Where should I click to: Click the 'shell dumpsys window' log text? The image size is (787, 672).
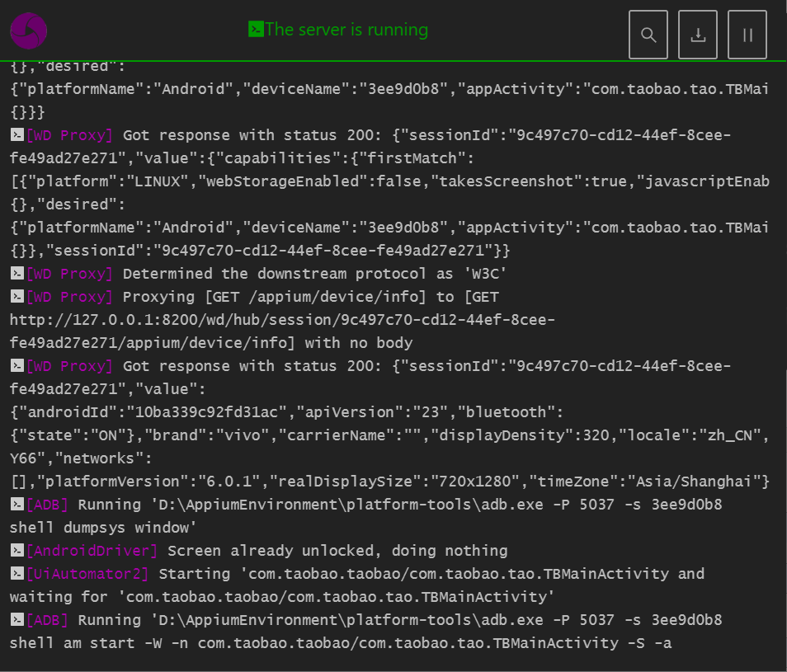coord(96,528)
